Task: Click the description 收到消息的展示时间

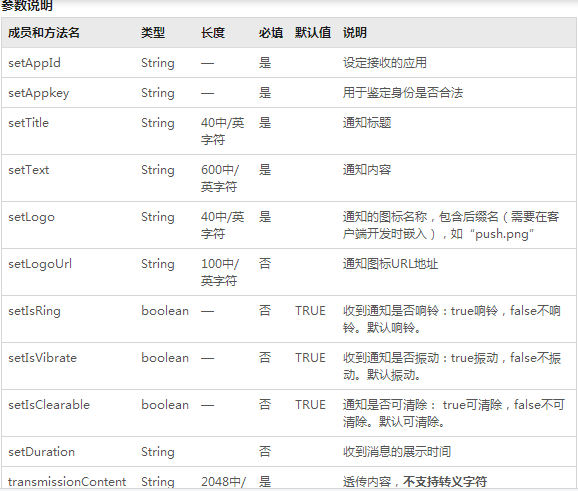Action: point(397,452)
